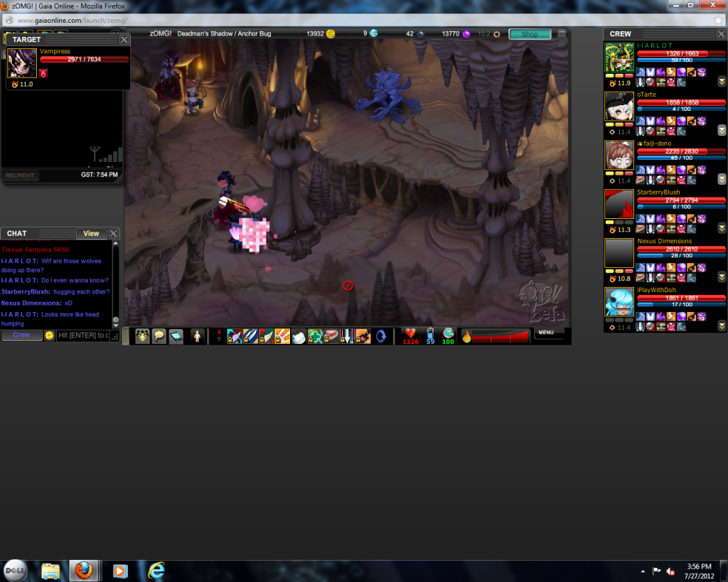This screenshot has height=582, width=728.
Task: Use the green healing cross ring
Action: click(x=315, y=336)
